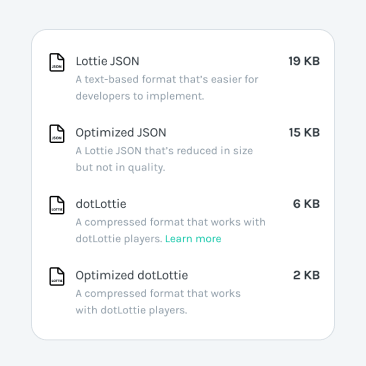
Task: Click 'but not in quality.' text line
Action: click(x=120, y=168)
